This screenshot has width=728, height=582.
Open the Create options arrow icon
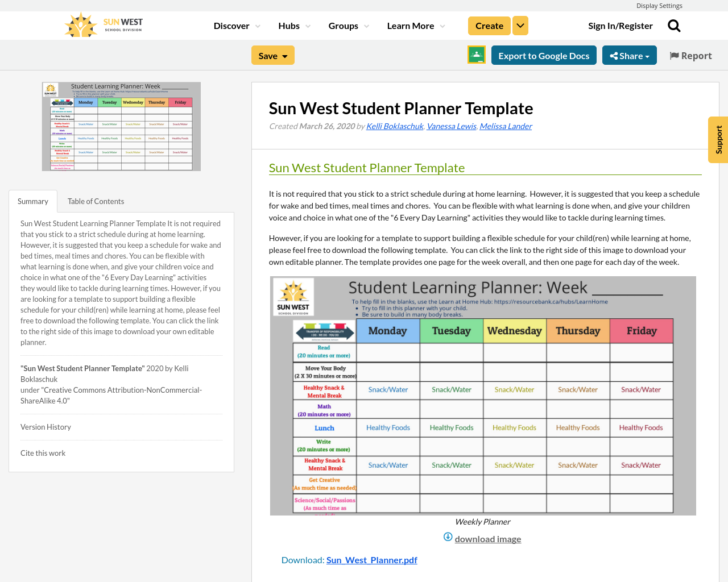pos(520,25)
